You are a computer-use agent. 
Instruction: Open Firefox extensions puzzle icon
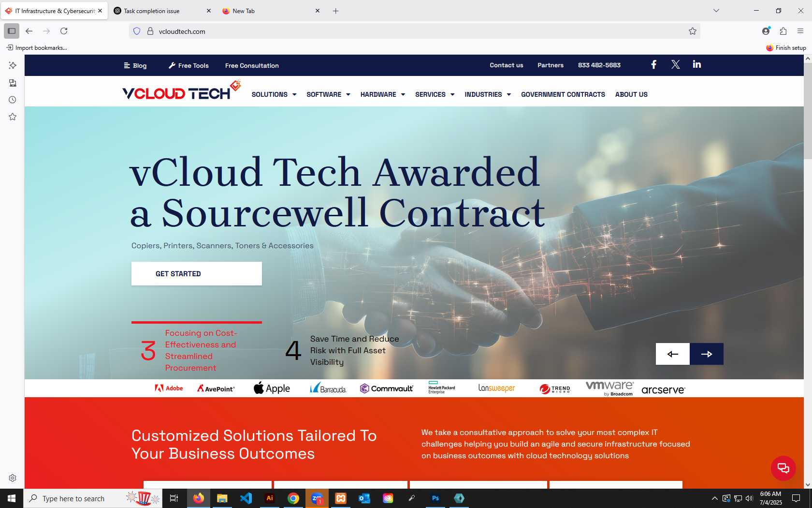[x=783, y=31]
